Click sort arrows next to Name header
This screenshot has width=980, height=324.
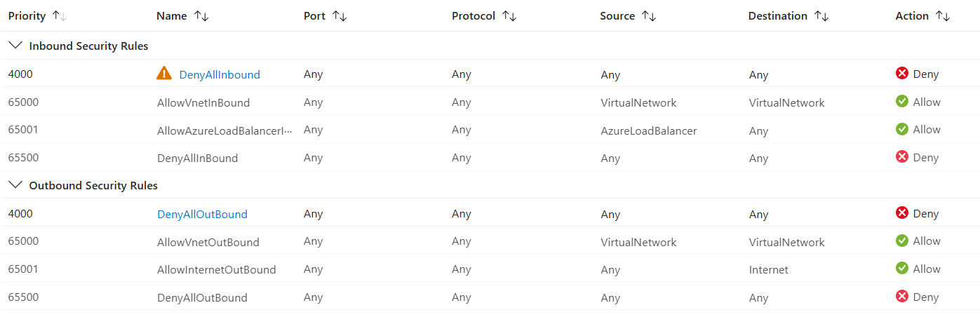pyautogui.click(x=201, y=16)
